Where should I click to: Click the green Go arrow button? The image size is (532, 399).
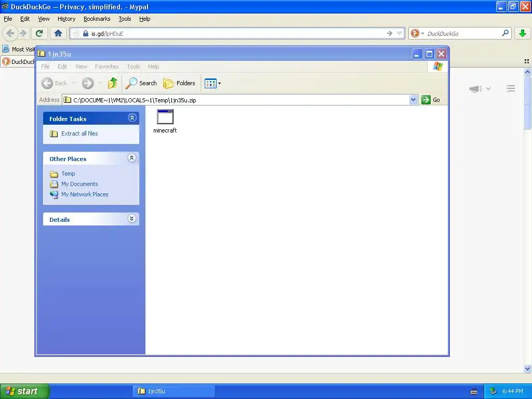(x=426, y=100)
